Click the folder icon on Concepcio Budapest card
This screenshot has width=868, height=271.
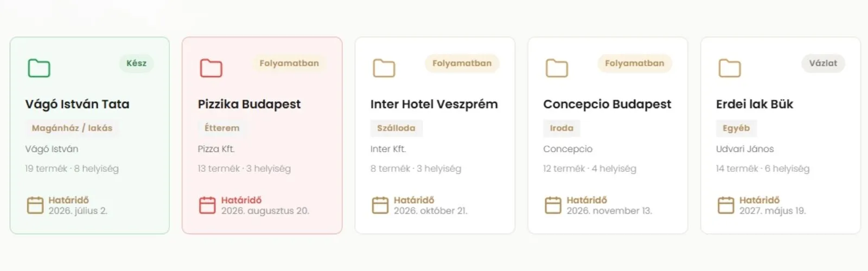557,68
